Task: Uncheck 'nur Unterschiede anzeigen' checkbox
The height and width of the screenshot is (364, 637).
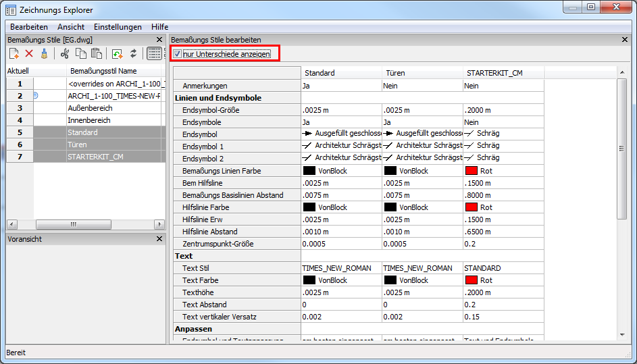Action: [x=178, y=54]
